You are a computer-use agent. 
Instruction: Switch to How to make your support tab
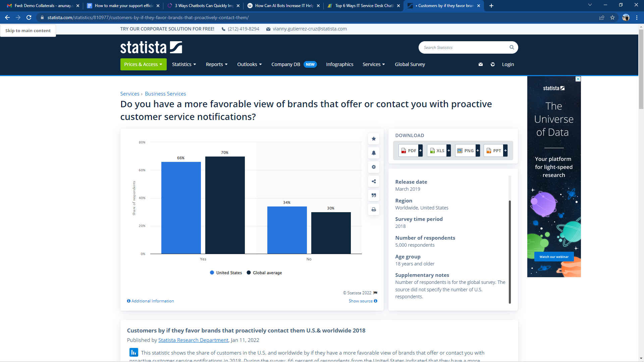click(x=123, y=6)
